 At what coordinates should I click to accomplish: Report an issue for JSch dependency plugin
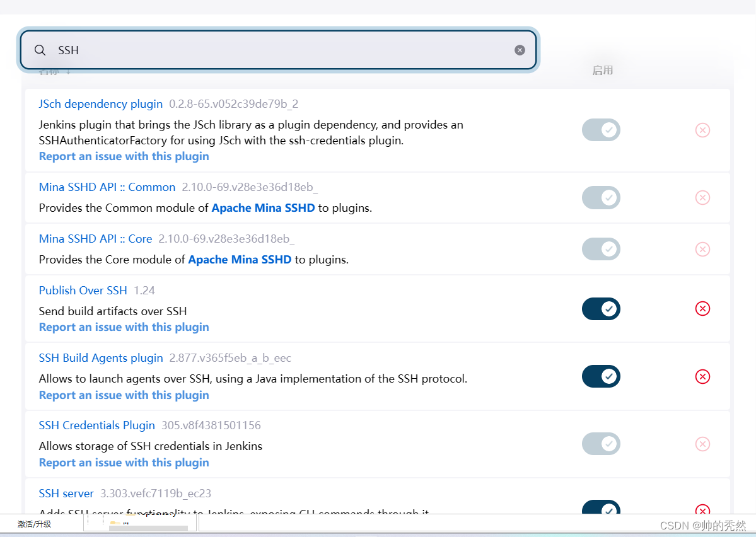pos(124,156)
